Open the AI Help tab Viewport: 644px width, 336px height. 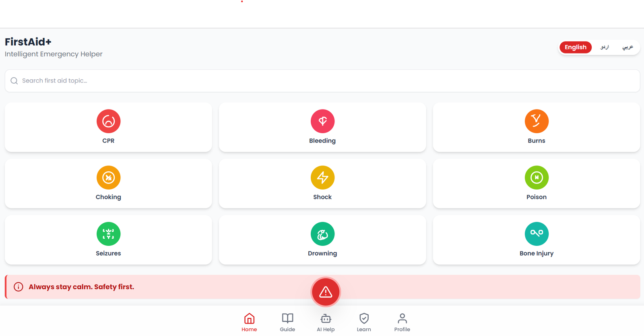(326, 322)
